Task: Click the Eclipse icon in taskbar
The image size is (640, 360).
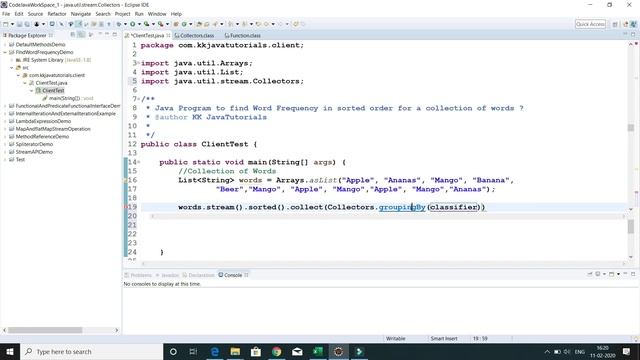Action: pyautogui.click(x=338, y=351)
